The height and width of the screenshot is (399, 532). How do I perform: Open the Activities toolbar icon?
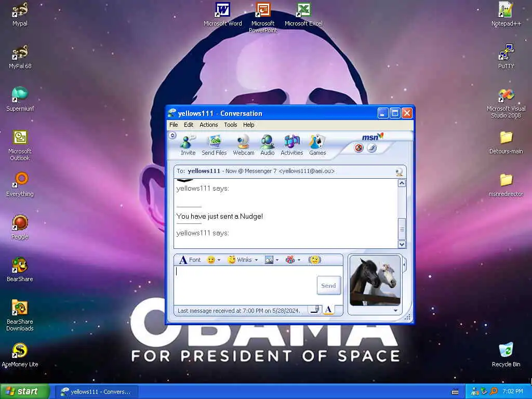[292, 145]
